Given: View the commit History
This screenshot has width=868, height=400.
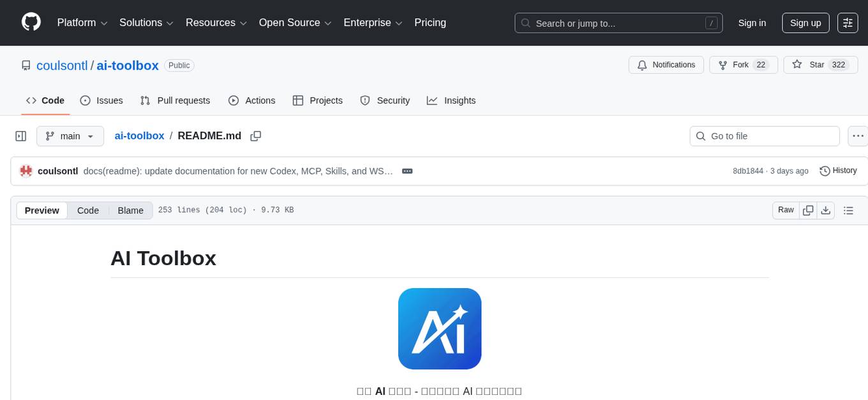Looking at the screenshot, I should tap(838, 171).
